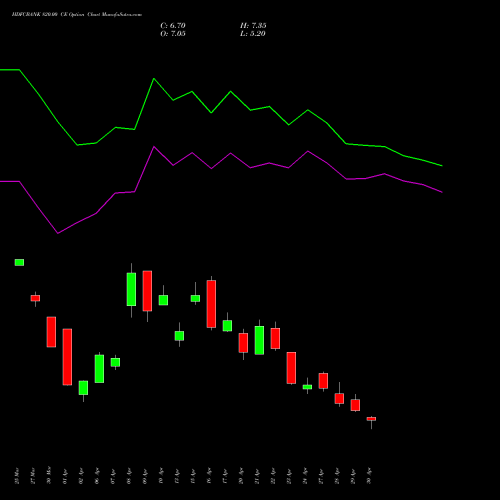The height and width of the screenshot is (500, 500).
Task: Click the 02 Apr date axis label
Action: pyautogui.click(x=81, y=477)
